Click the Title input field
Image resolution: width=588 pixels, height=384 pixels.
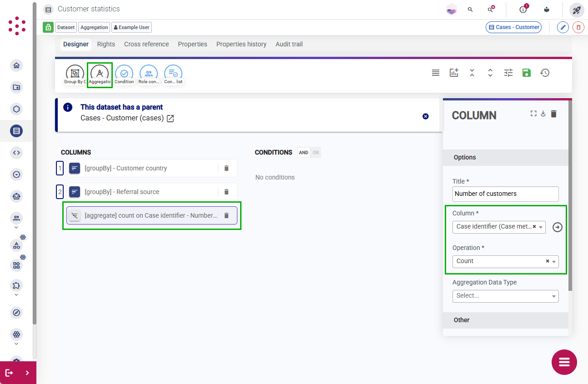tap(505, 194)
